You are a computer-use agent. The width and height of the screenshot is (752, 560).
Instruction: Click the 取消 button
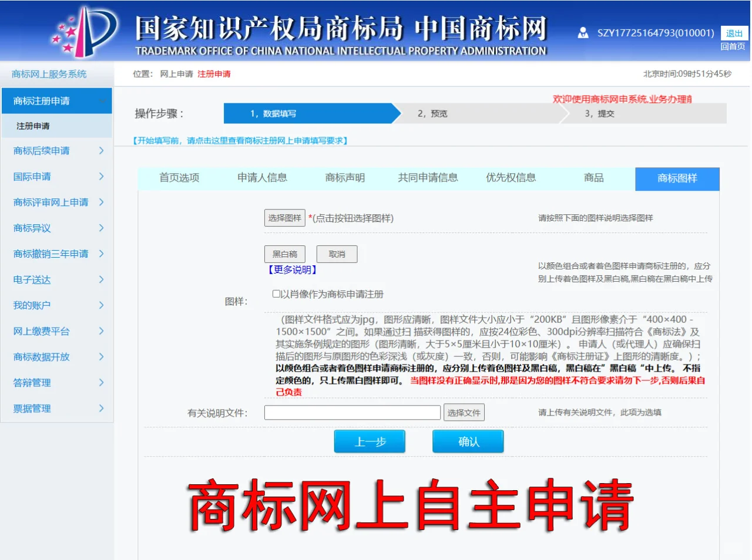coord(337,254)
